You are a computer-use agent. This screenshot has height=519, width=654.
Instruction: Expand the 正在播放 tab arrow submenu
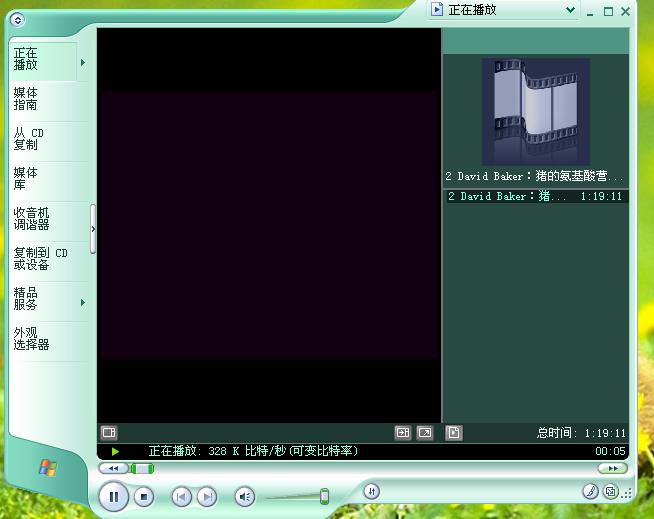(x=83, y=63)
